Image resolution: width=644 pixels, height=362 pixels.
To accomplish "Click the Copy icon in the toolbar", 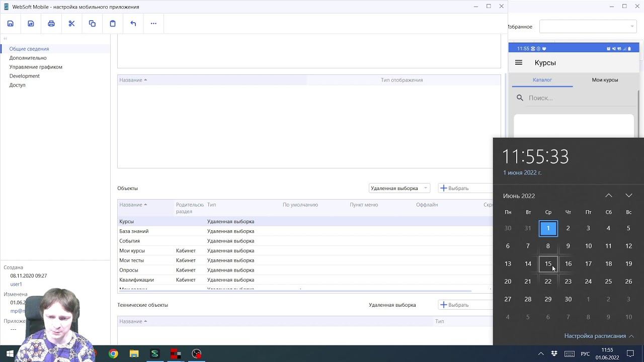I will point(92,24).
